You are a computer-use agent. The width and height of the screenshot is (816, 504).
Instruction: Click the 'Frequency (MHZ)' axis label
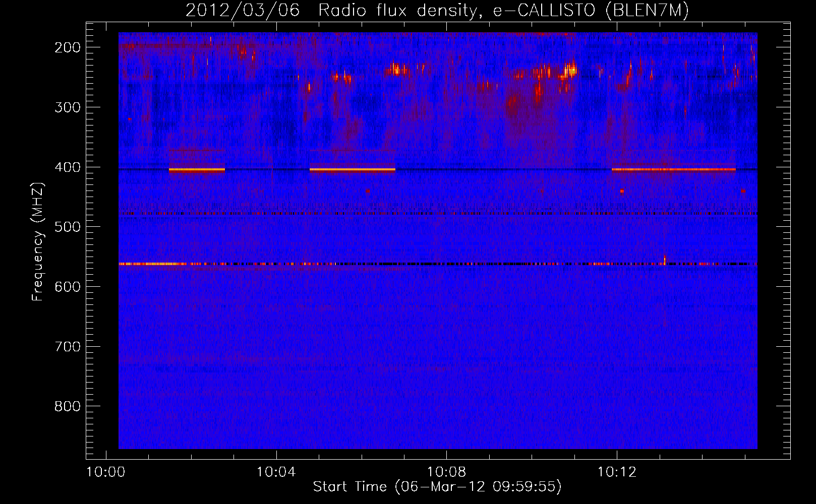38,241
